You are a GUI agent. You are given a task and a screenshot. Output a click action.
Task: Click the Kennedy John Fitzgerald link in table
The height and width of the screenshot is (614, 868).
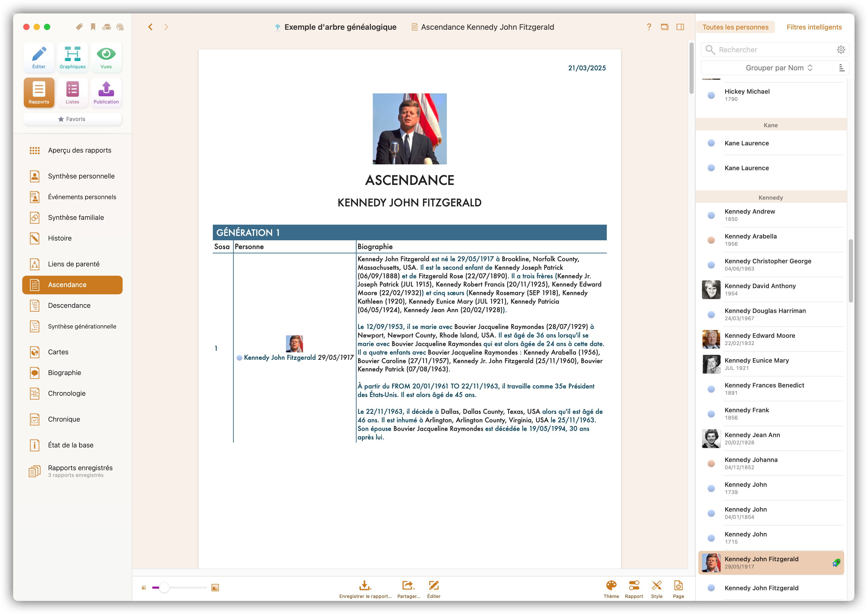[279, 358]
